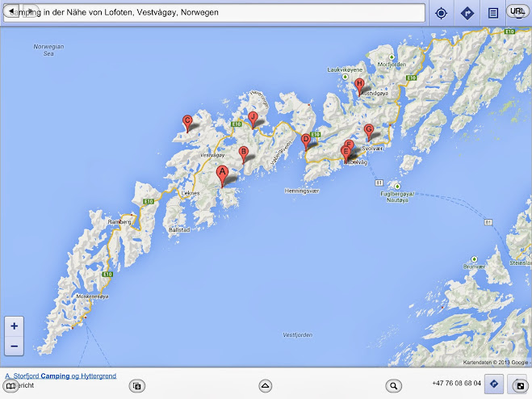Click the Norwegian Sea label
Screen dimensions: 532x399
pyautogui.click(x=48, y=50)
